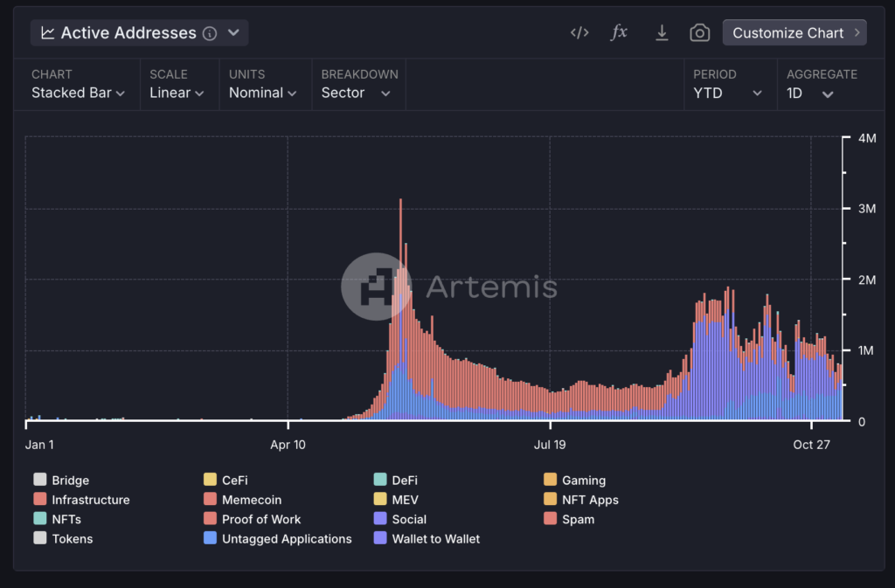Click the Customize Chart button
Viewport: 895px width, 588px height.
pos(794,33)
